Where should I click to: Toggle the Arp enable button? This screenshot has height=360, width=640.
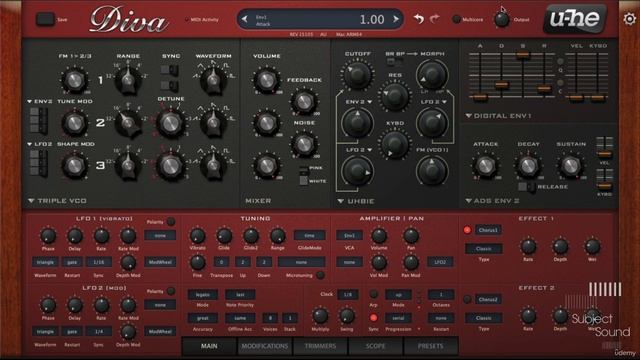[x=373, y=294]
